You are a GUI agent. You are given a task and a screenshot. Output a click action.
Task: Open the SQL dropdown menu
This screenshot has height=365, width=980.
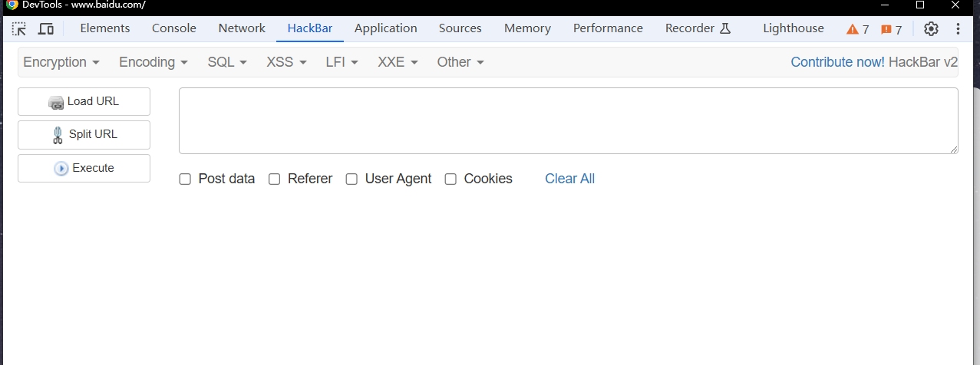click(x=227, y=62)
